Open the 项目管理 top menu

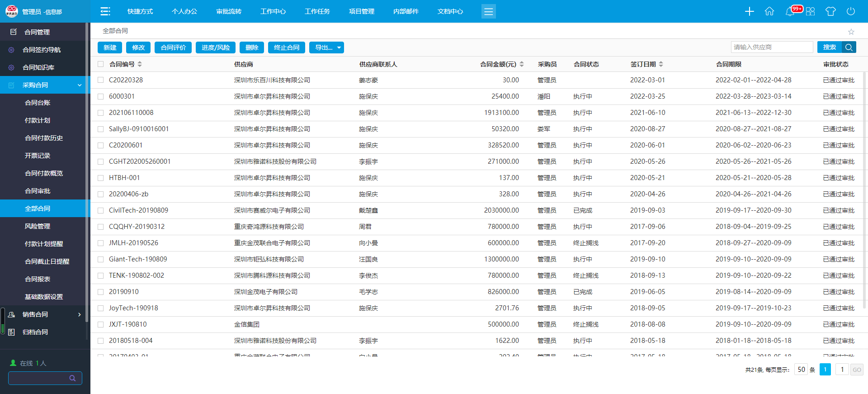click(x=361, y=11)
